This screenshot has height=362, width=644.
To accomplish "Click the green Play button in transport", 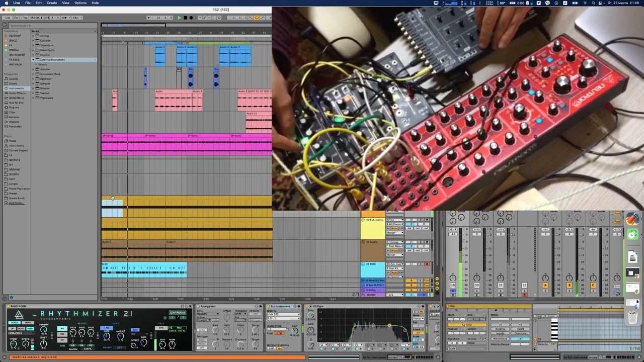I will tap(180, 18).
